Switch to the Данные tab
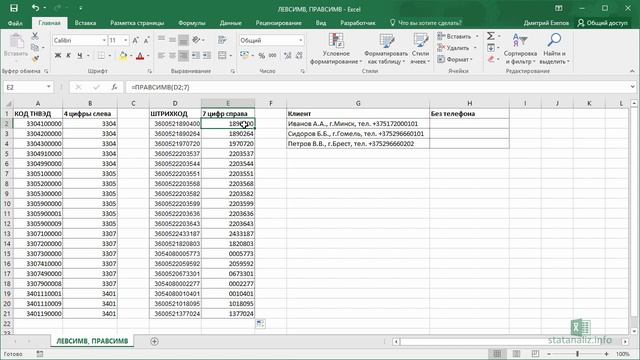The height and width of the screenshot is (360, 640). tap(231, 23)
